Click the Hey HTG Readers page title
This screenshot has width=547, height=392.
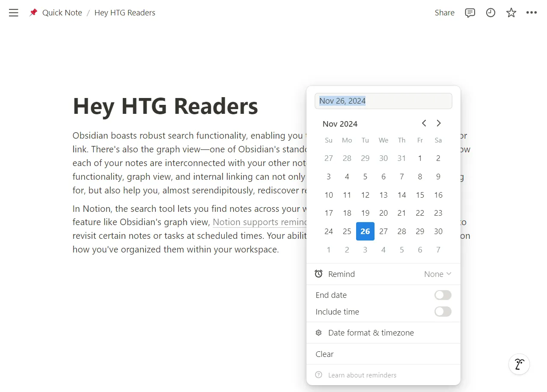(x=165, y=106)
